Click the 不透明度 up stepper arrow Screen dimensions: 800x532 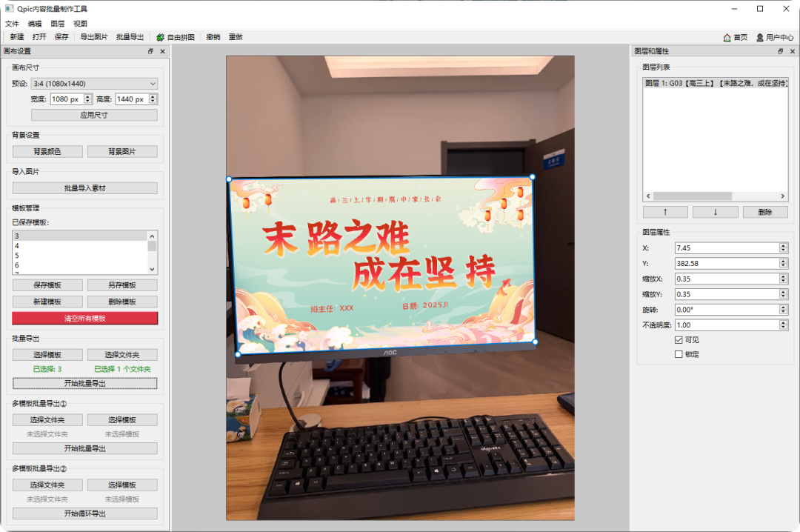(783, 322)
